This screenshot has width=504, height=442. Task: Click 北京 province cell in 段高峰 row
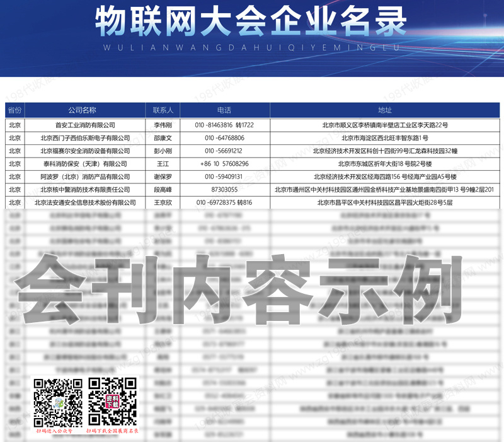coord(14,190)
